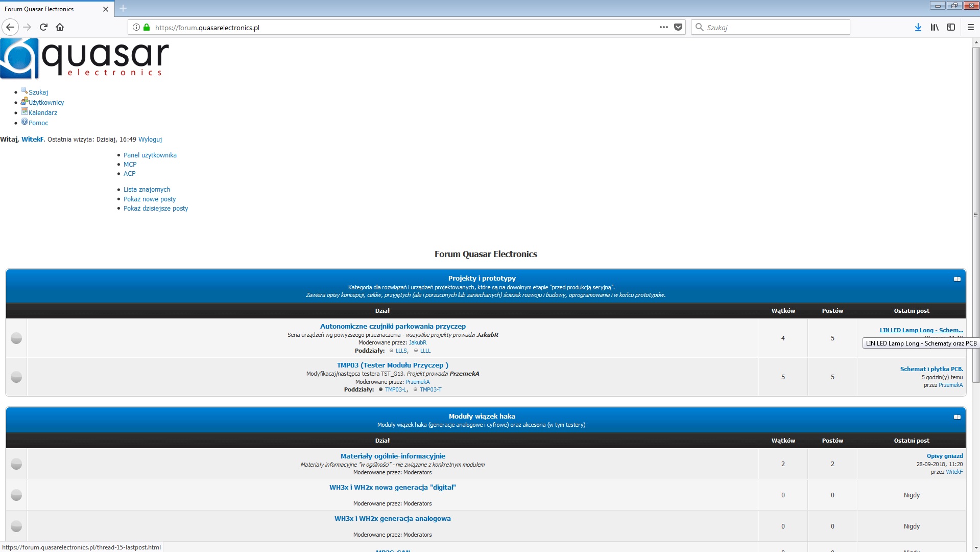Open Firefox hamburger menu

click(x=970, y=27)
